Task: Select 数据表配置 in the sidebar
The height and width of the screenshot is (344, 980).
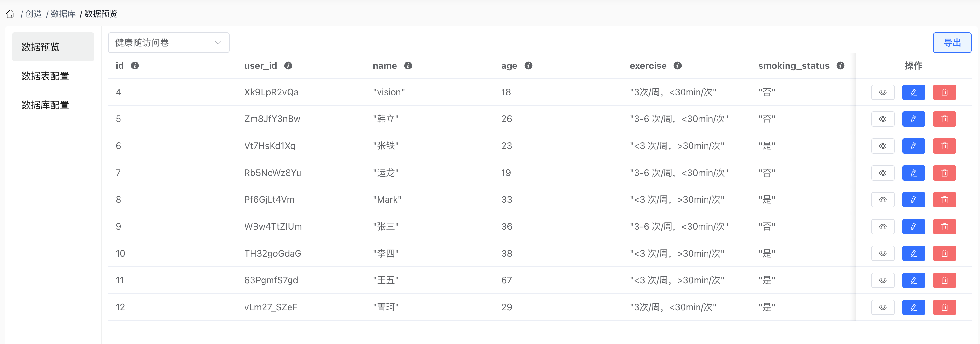Action: tap(53, 76)
